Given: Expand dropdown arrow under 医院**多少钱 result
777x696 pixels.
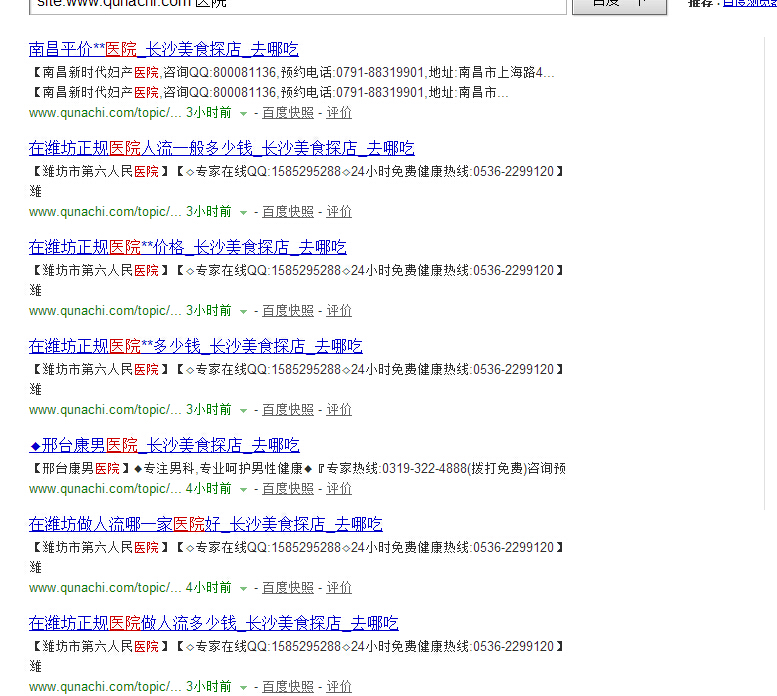Looking at the screenshot, I should (x=243, y=411).
